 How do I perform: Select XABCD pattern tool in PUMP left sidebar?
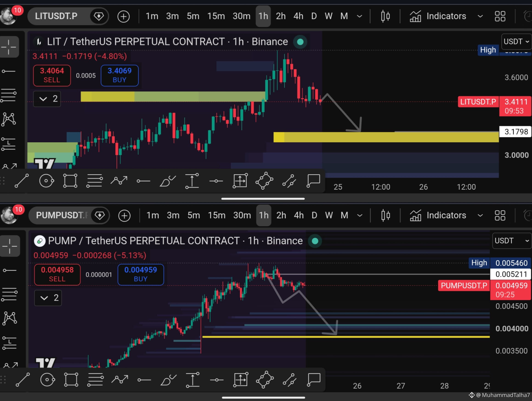pyautogui.click(x=9, y=318)
